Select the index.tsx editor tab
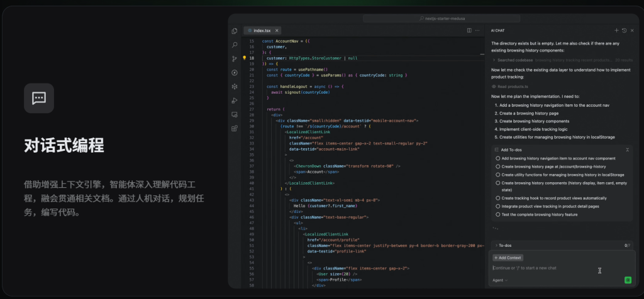Screen dimensions: 644x299 (262, 30)
